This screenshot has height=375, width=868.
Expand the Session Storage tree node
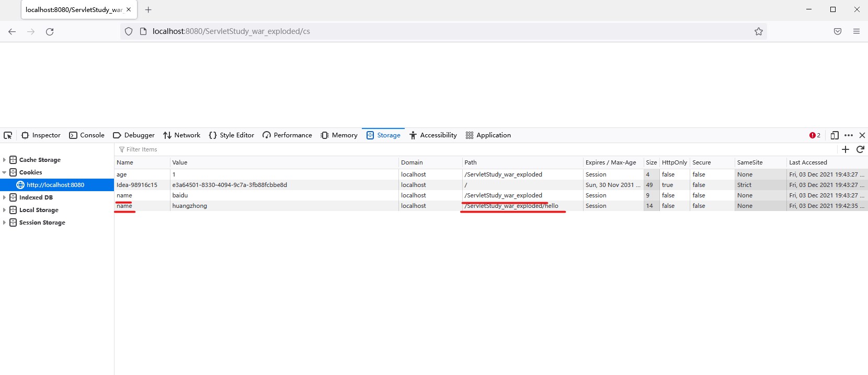coord(4,222)
